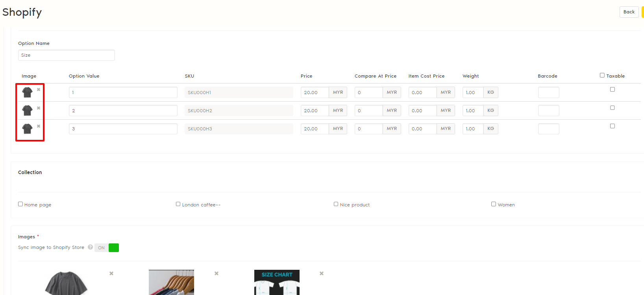Click the Collection section heading

tap(30, 172)
